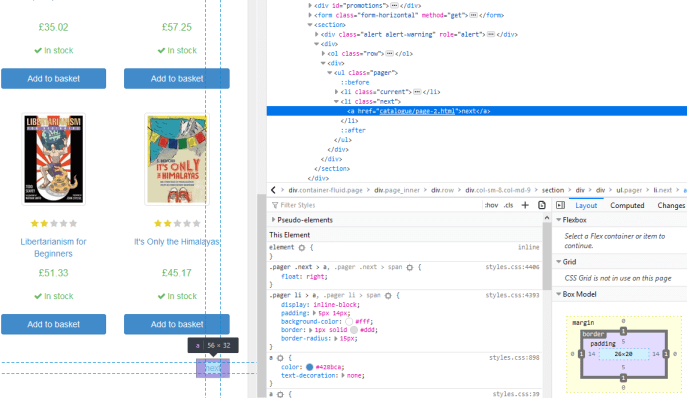Viewport: 687px width, 398px height.
Task: Open the #ddd border color swatch
Action: pyautogui.click(x=354, y=330)
